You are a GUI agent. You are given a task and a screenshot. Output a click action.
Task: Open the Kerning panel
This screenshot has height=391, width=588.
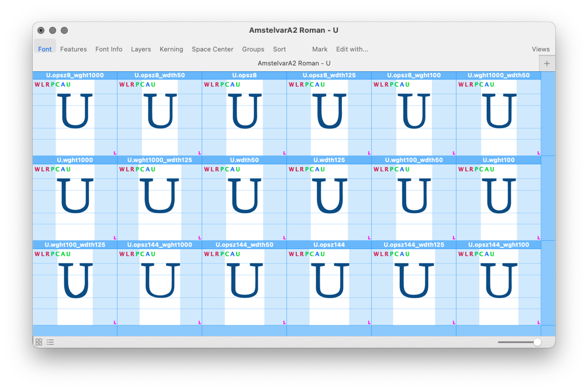[x=171, y=49]
